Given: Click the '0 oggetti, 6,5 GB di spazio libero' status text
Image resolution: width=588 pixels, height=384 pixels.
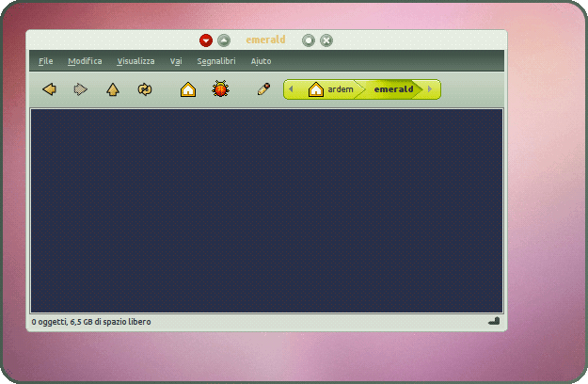Looking at the screenshot, I should pos(91,322).
